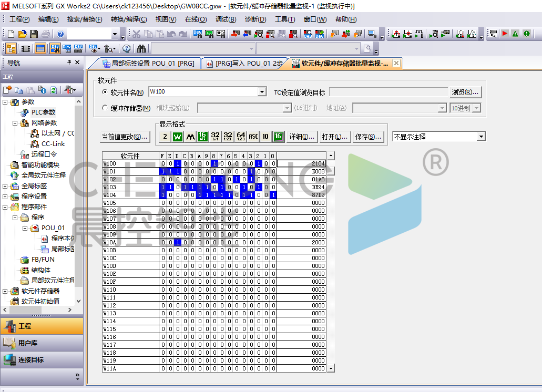The height and width of the screenshot is (392, 542).
Task: Toggle bit 8 of W102
Action: [214, 179]
